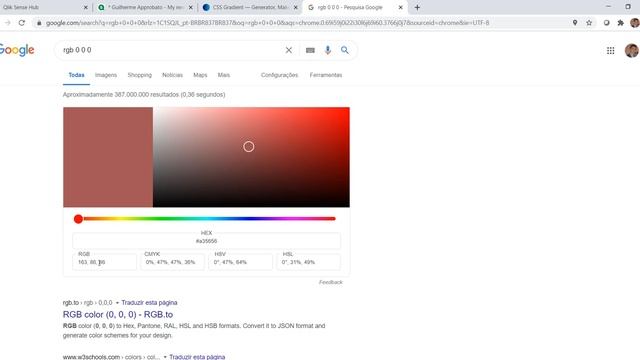Image resolution: width=640 pixels, height=360 pixels.
Task: Open the Configurações menu
Action: (x=280, y=75)
